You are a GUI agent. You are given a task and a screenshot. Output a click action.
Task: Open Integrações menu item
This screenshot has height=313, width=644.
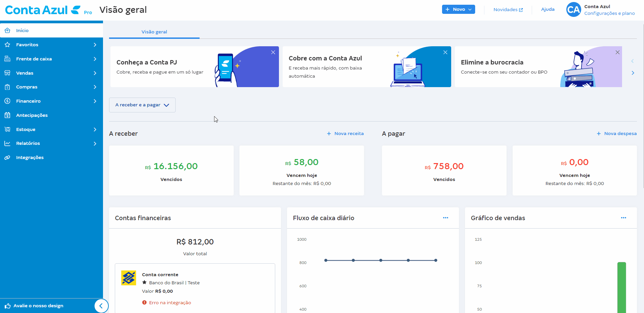pyautogui.click(x=51, y=157)
